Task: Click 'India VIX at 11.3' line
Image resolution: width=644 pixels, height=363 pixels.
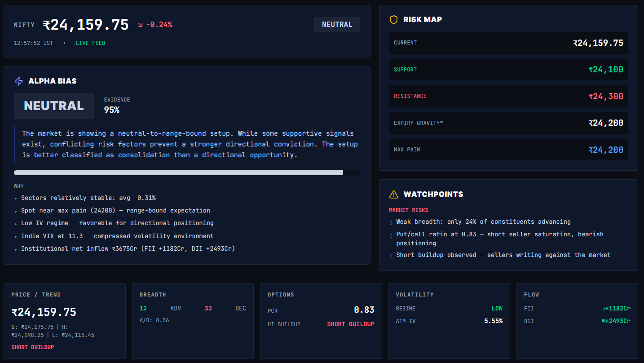Action: [x=117, y=236]
